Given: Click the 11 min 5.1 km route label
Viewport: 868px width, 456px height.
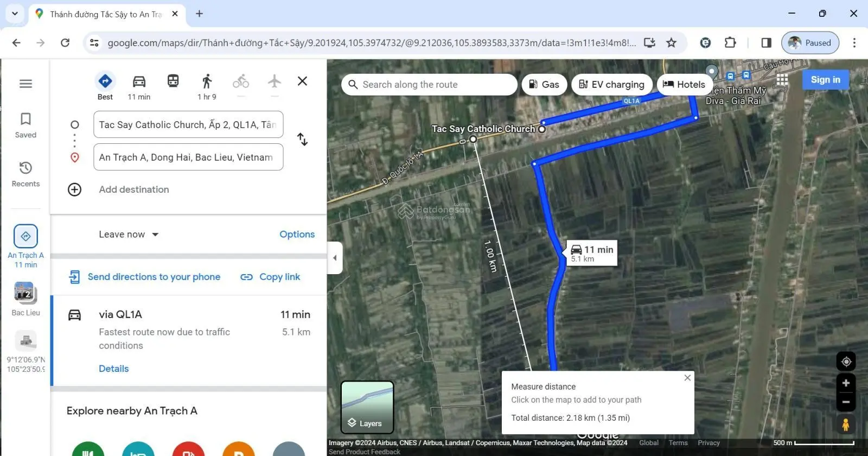Looking at the screenshot, I should click(592, 253).
